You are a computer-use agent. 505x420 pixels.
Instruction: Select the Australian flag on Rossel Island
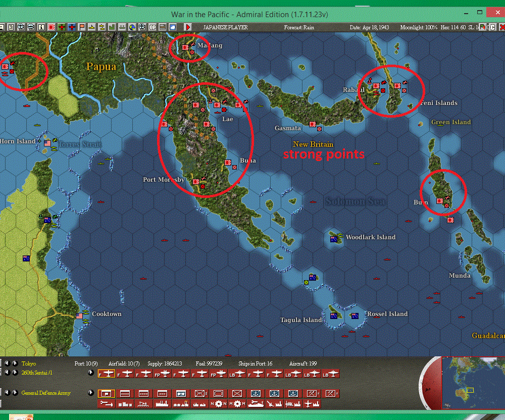(x=355, y=316)
